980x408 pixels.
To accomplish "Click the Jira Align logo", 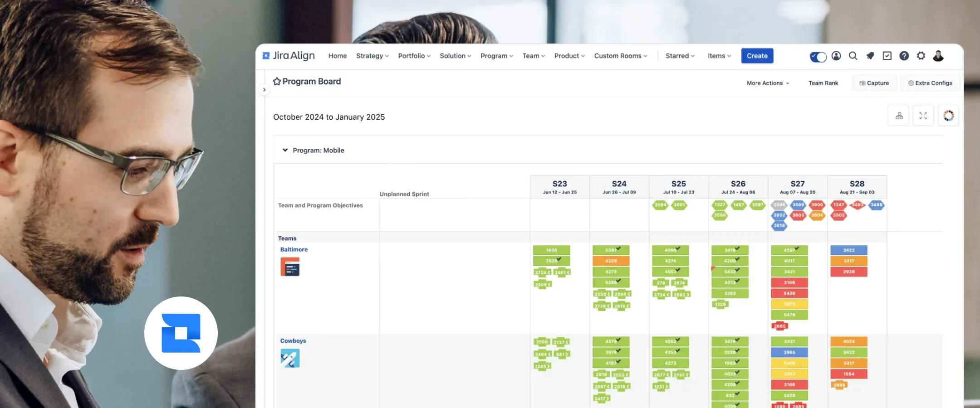I will 289,55.
